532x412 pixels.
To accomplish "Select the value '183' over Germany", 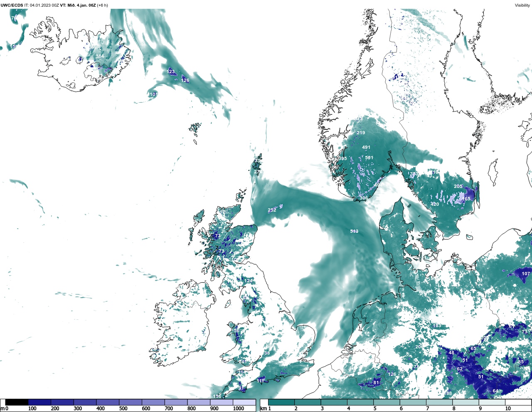I will tap(437, 326).
